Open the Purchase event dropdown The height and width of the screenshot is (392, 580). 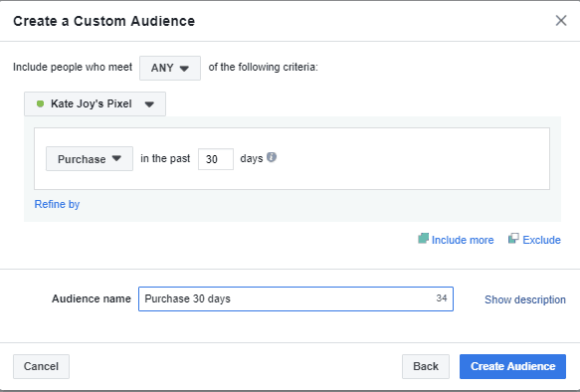(90, 159)
